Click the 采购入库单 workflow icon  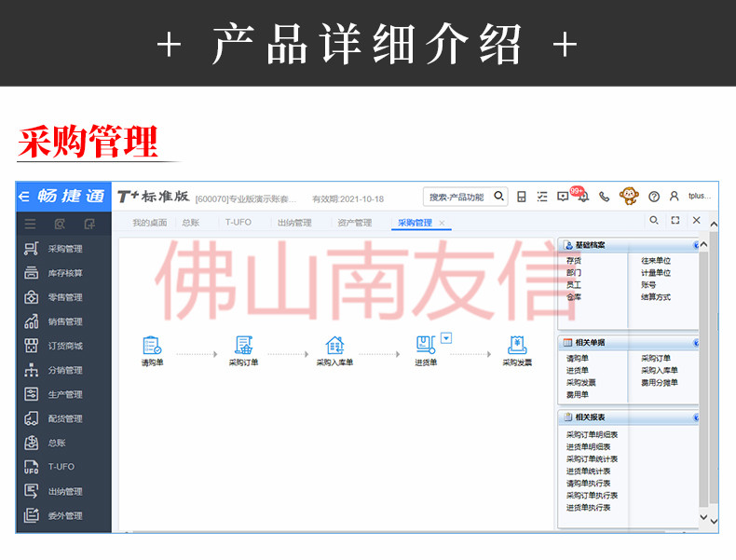point(334,346)
